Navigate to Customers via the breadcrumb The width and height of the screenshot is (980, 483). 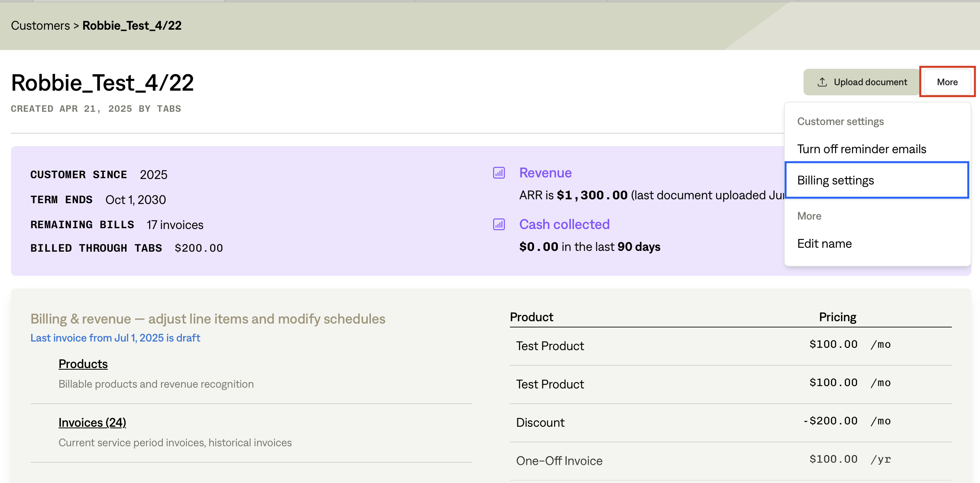click(40, 25)
